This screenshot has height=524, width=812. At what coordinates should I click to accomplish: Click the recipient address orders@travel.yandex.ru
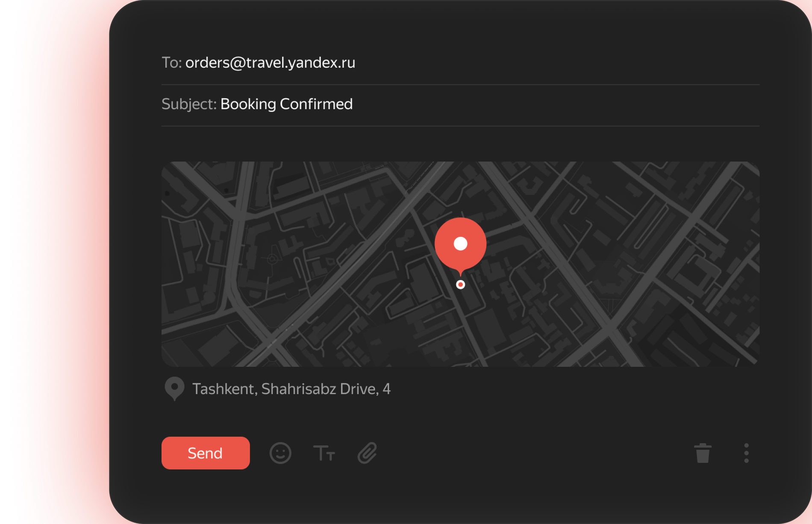tap(270, 62)
